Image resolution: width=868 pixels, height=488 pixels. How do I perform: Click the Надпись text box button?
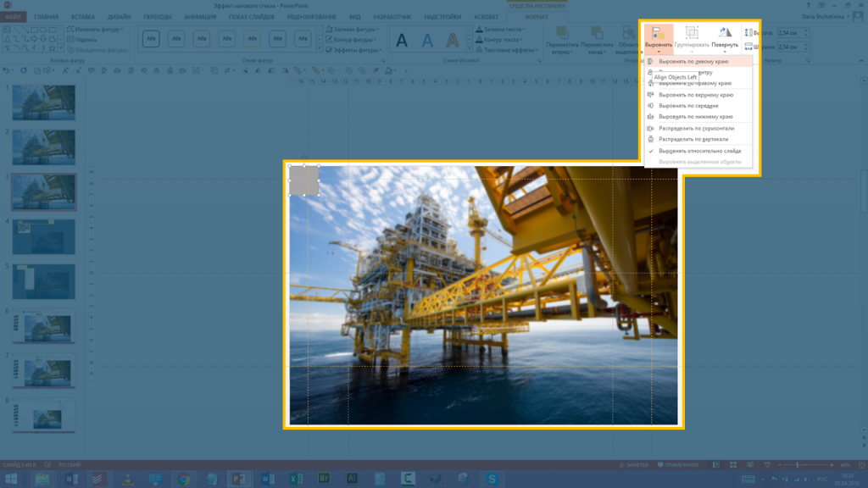[x=83, y=39]
